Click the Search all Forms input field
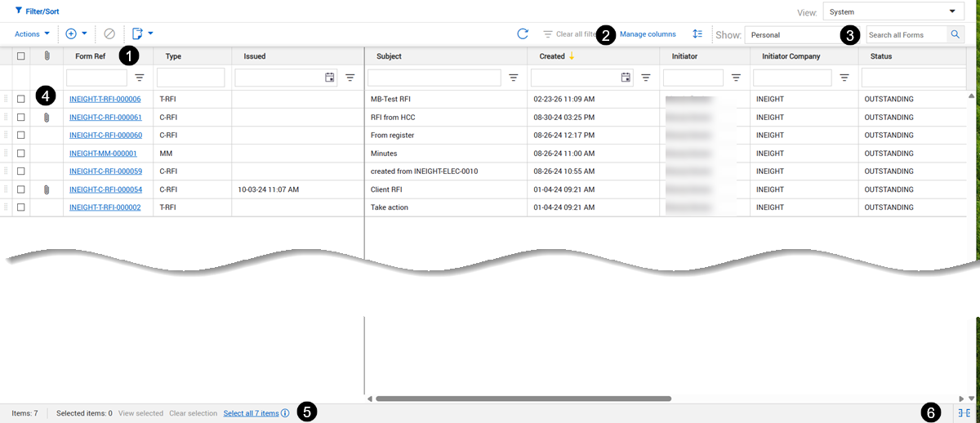This screenshot has height=423, width=980. click(905, 35)
